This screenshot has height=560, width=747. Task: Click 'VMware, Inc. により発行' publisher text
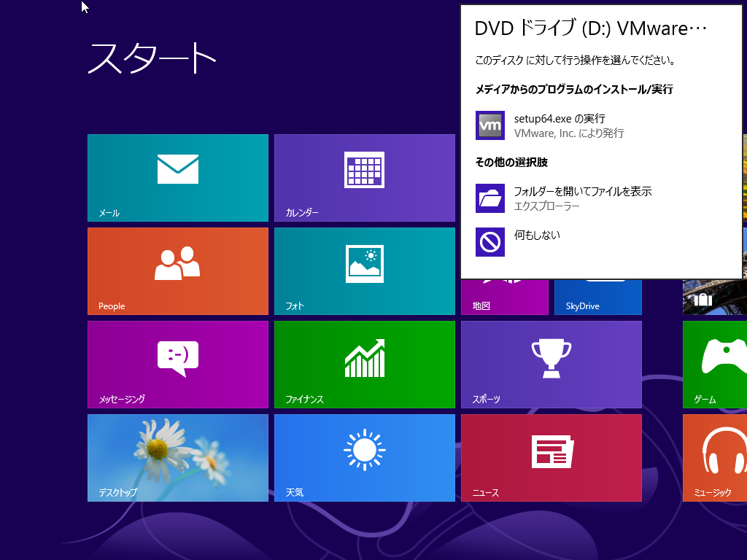pyautogui.click(x=569, y=133)
